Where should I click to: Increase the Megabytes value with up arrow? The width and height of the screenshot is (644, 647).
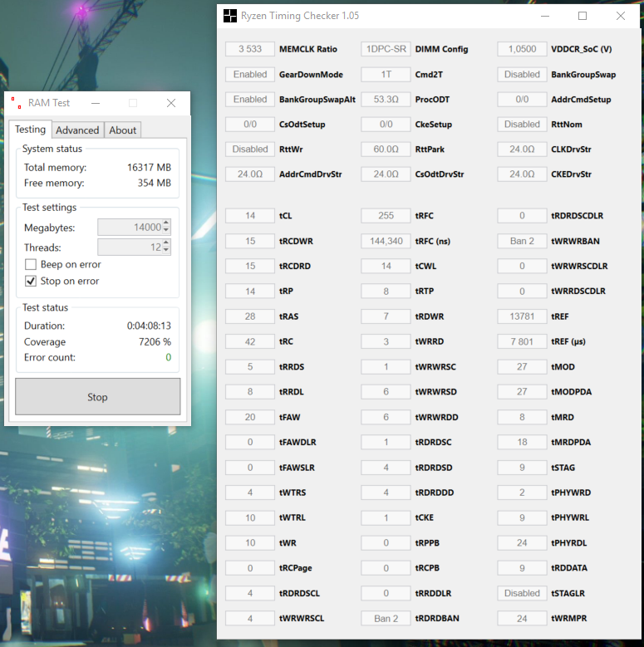point(166,223)
